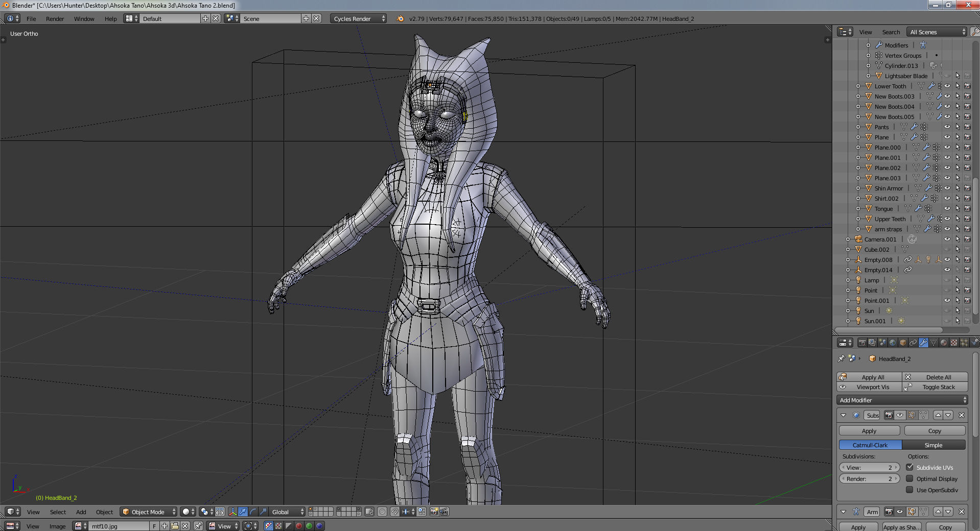Open the Cycles Render engine dropdown
This screenshot has height=531, width=980.
[x=358, y=18]
